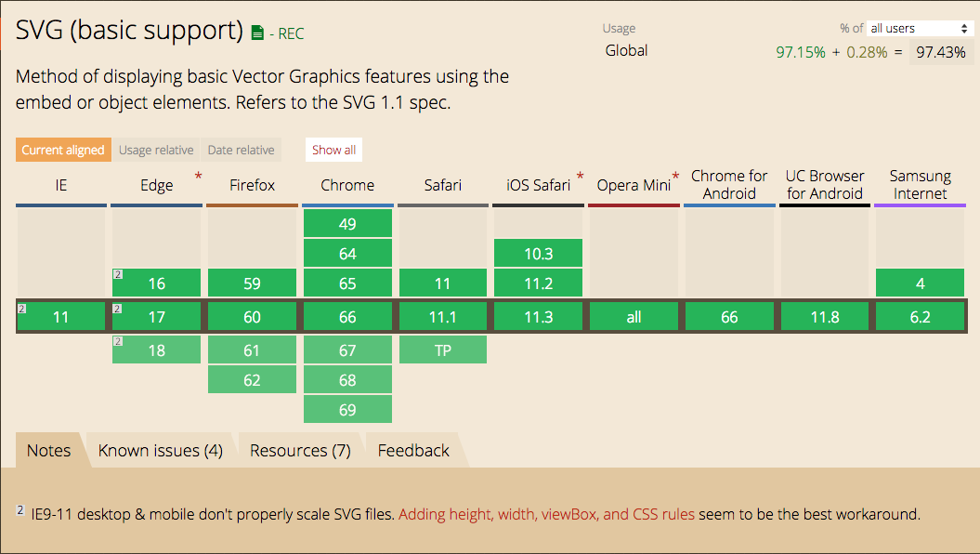Click the Chrome column header
The image size is (980, 554).
347,185
